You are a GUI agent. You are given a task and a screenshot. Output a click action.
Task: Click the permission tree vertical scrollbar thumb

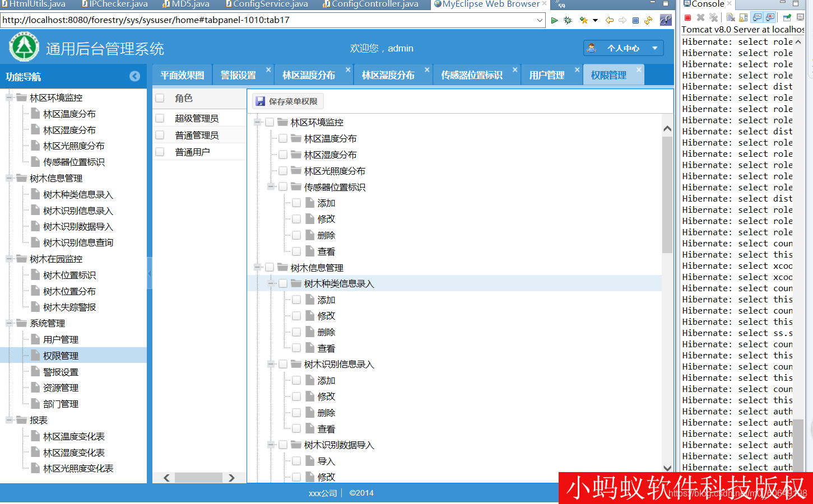click(x=667, y=194)
